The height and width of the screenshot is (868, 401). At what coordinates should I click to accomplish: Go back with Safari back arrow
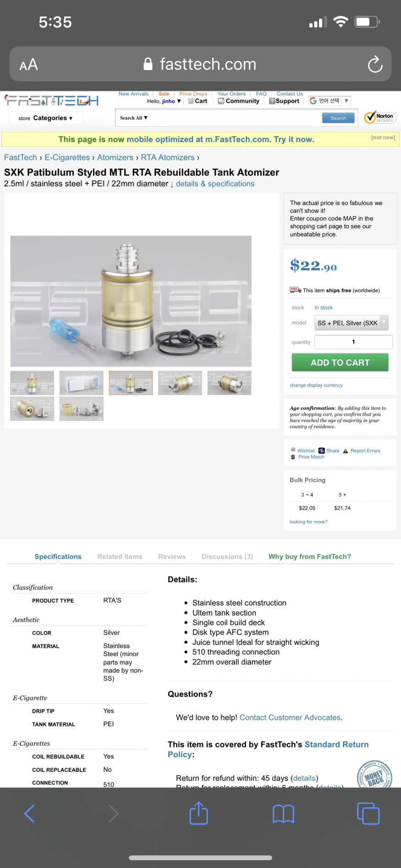coord(29,813)
